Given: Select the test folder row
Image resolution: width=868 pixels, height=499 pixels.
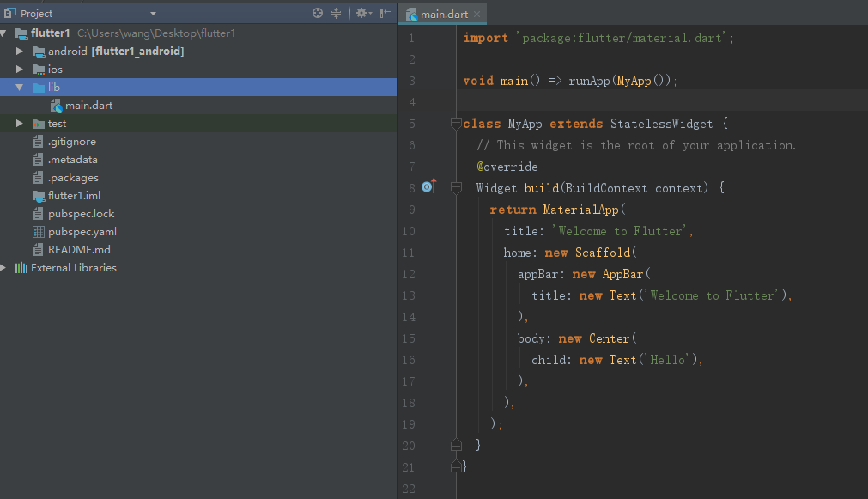Looking at the screenshot, I should tap(198, 124).
